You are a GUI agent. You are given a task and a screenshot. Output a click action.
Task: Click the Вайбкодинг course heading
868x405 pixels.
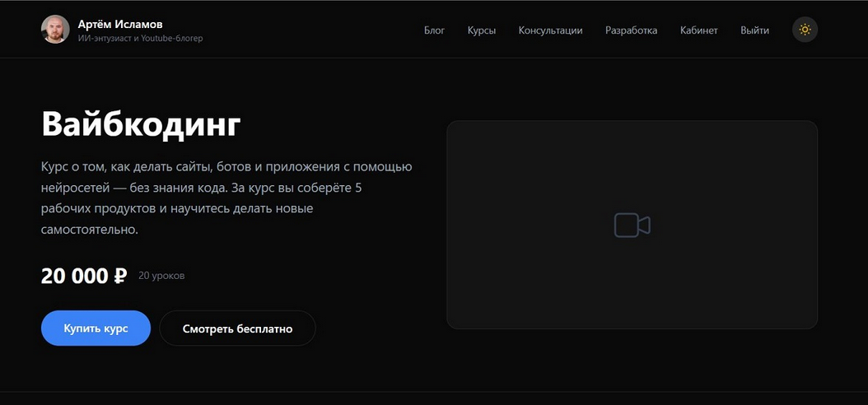pos(141,125)
